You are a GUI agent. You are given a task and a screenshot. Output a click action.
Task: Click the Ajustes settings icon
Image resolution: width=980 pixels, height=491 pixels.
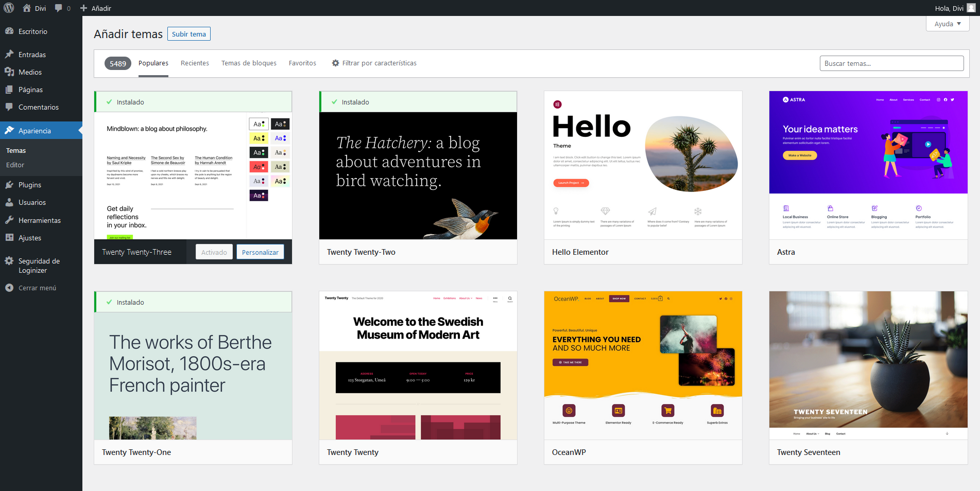click(x=9, y=237)
